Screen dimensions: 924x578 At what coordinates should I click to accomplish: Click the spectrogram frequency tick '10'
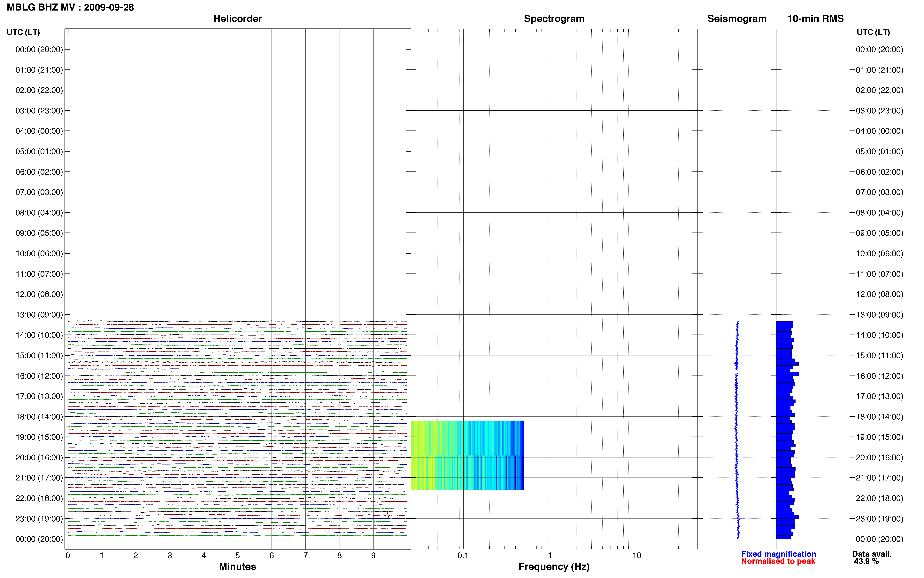(636, 555)
